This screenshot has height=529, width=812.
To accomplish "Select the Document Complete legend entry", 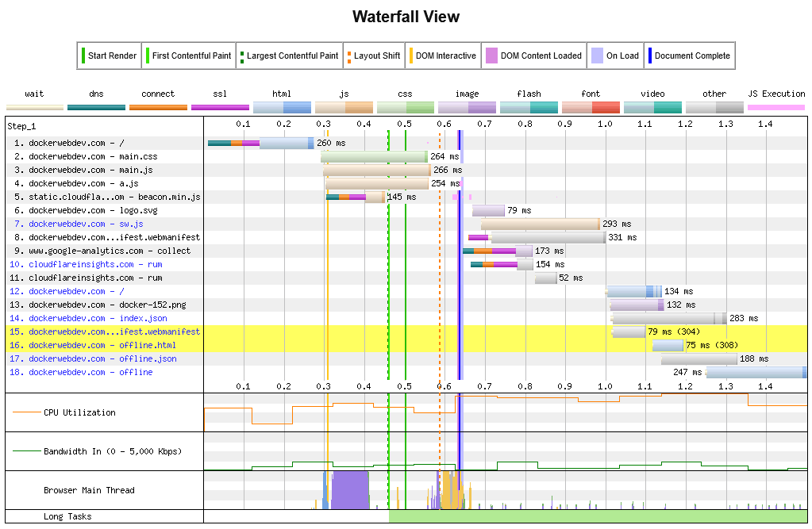I will point(689,56).
